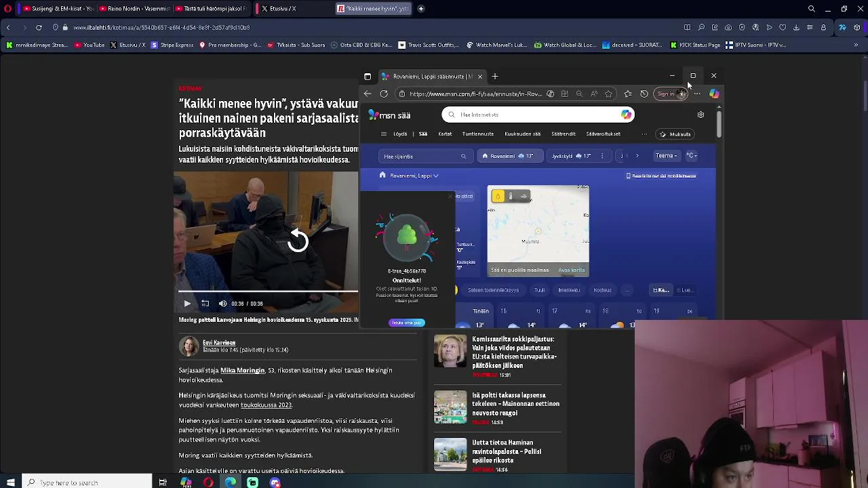Screen dimensions: 868x488
Task: Open Windows Start menu
Action: click(x=10, y=483)
